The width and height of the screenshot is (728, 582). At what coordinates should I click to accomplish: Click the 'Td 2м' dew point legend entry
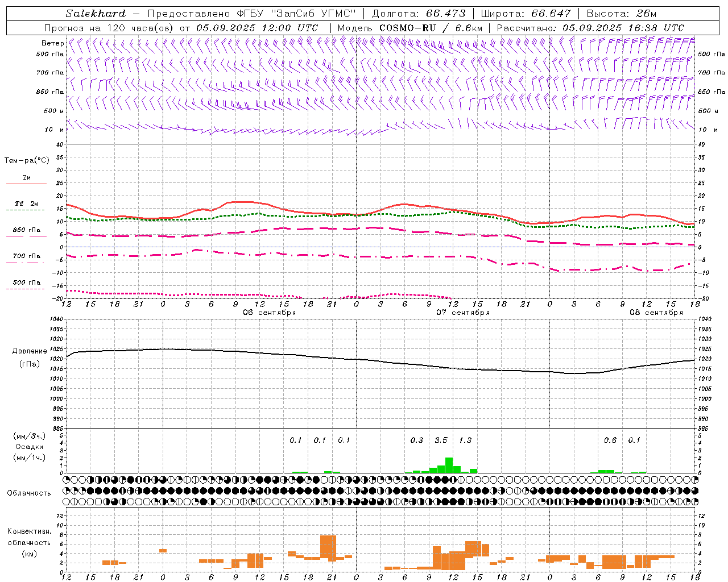pos(26,203)
